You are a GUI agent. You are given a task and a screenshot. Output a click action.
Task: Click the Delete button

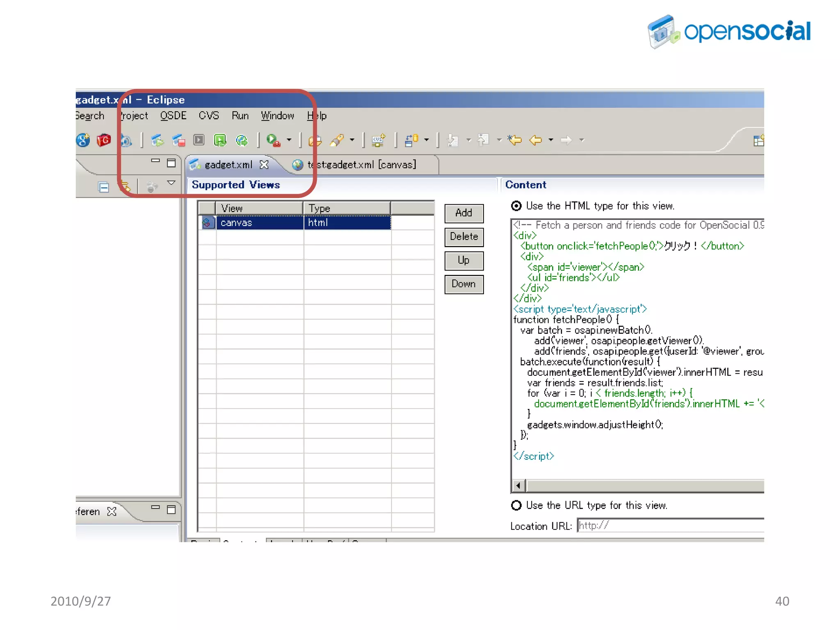[x=464, y=237]
